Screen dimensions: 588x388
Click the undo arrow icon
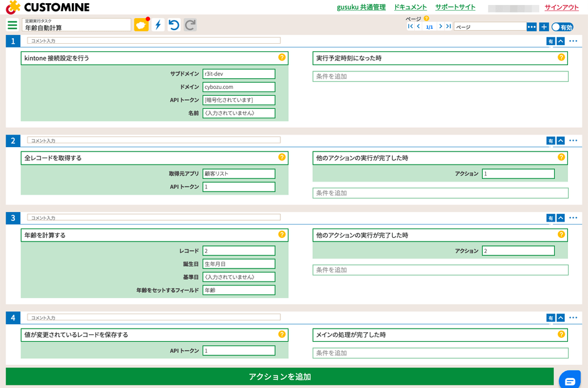(x=173, y=24)
